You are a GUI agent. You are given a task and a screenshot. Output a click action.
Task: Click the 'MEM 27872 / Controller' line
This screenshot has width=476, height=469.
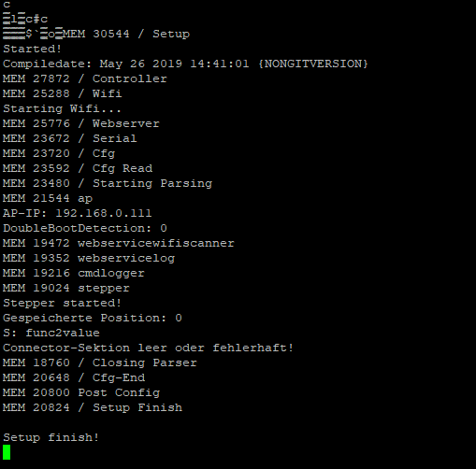point(85,78)
